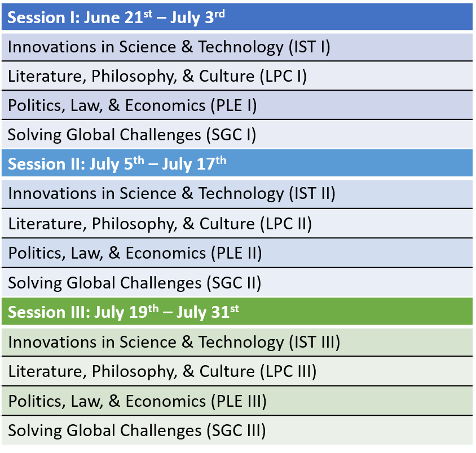Click Solving Global Challenges (SGC I)
Image resolution: width=476 pixels, height=453 pixels.
[x=132, y=135]
